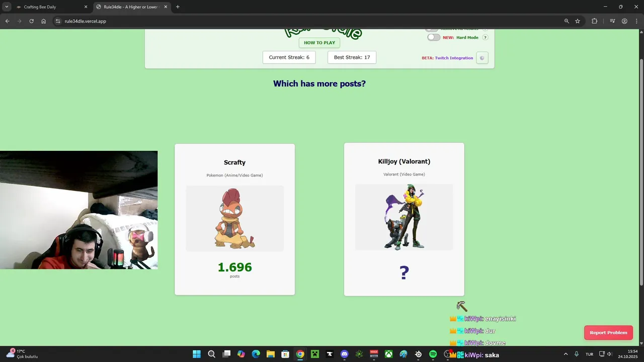The image size is (644, 362).
Task: Click the Twitch Integration link
Action: click(454, 58)
